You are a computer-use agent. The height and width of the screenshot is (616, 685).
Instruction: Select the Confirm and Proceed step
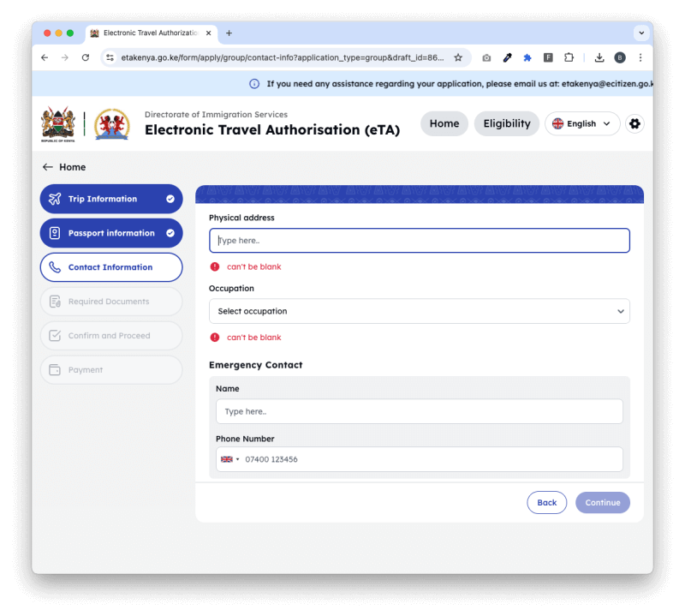pos(111,336)
